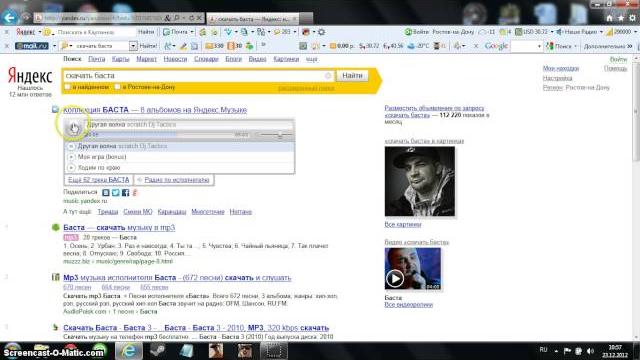Click the Google logo in the toolbar
This screenshot has height=360, width=640.
pyautogui.click(x=496, y=46)
